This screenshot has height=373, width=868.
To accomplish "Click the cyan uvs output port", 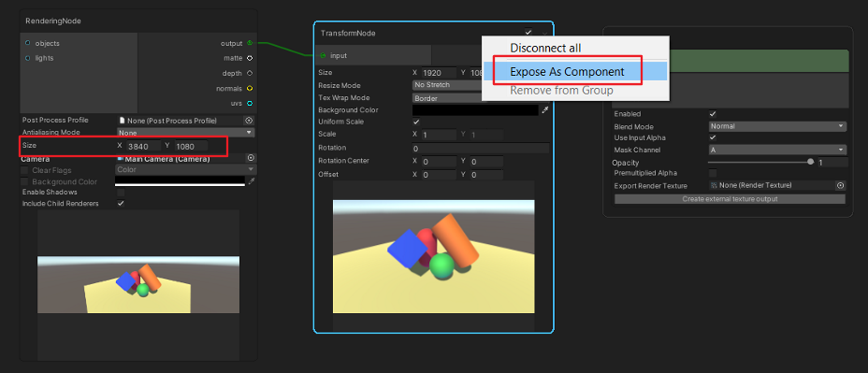I will pyautogui.click(x=250, y=104).
